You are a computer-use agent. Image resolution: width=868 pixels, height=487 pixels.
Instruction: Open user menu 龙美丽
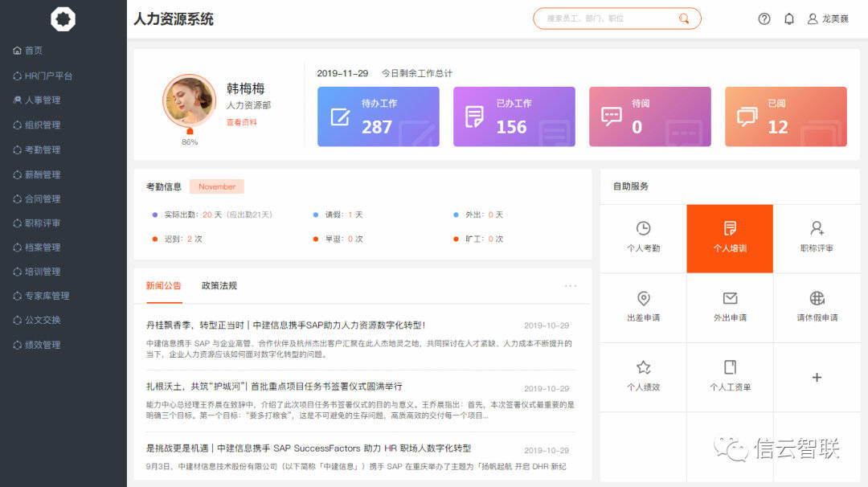[x=829, y=18]
